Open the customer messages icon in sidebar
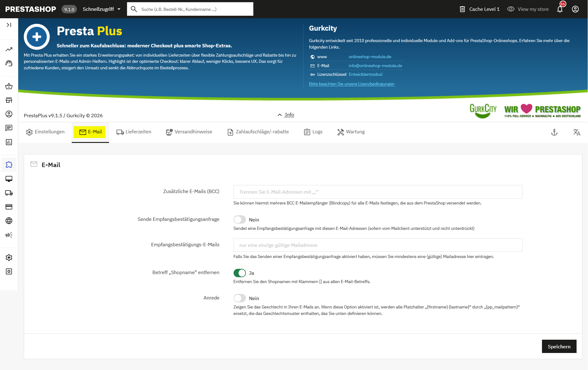The height and width of the screenshot is (370, 588). (9, 128)
